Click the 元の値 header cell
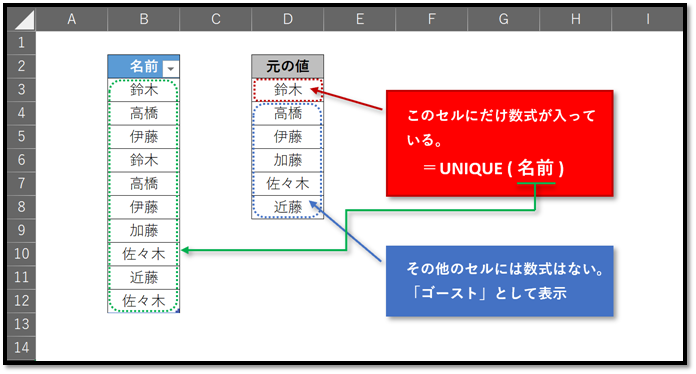The image size is (696, 374). 288,67
